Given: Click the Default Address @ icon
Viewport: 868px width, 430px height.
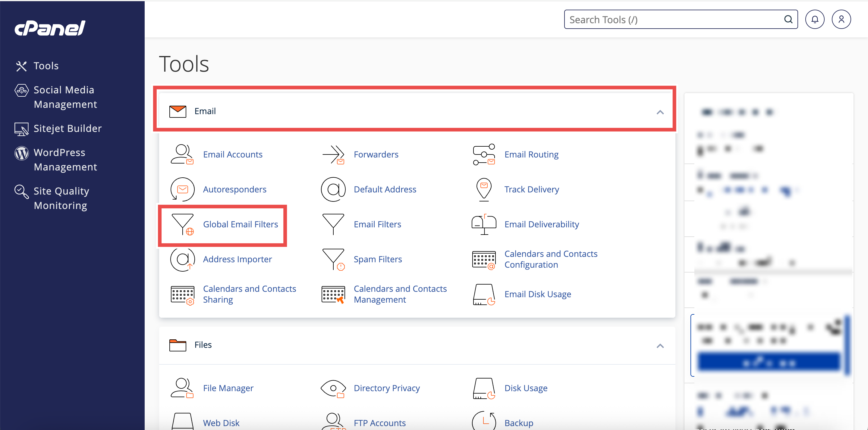Looking at the screenshot, I should click(x=333, y=189).
